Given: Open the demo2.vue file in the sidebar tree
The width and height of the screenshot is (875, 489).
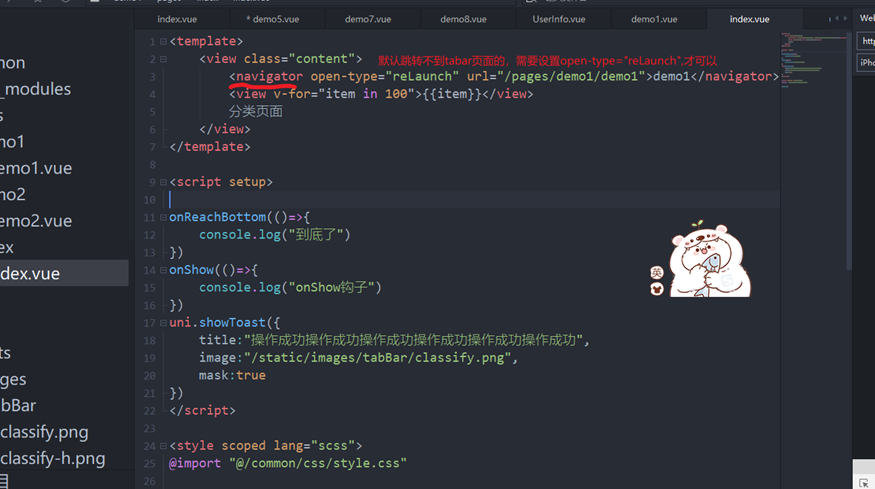Looking at the screenshot, I should click(x=36, y=221).
